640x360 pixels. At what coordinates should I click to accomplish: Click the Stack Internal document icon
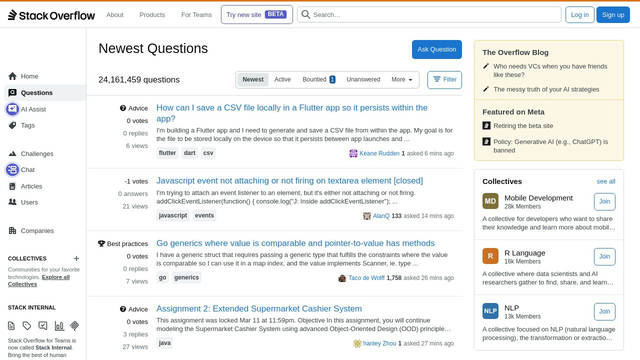tap(11, 326)
